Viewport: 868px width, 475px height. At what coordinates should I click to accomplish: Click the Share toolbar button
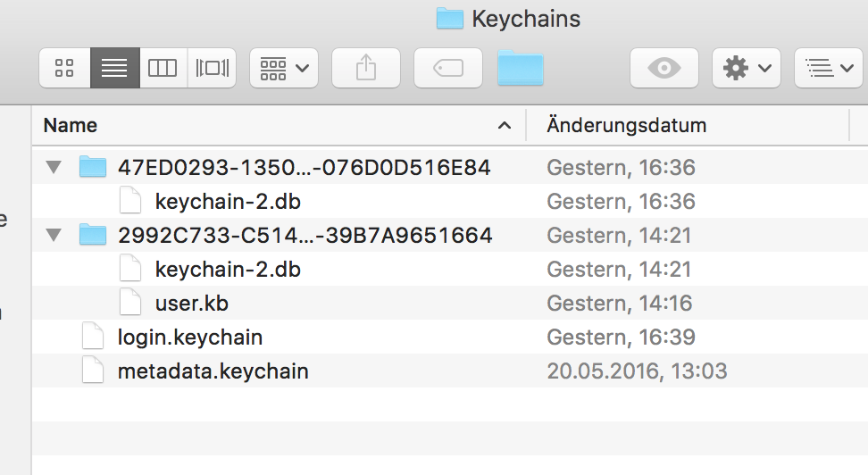(366, 68)
